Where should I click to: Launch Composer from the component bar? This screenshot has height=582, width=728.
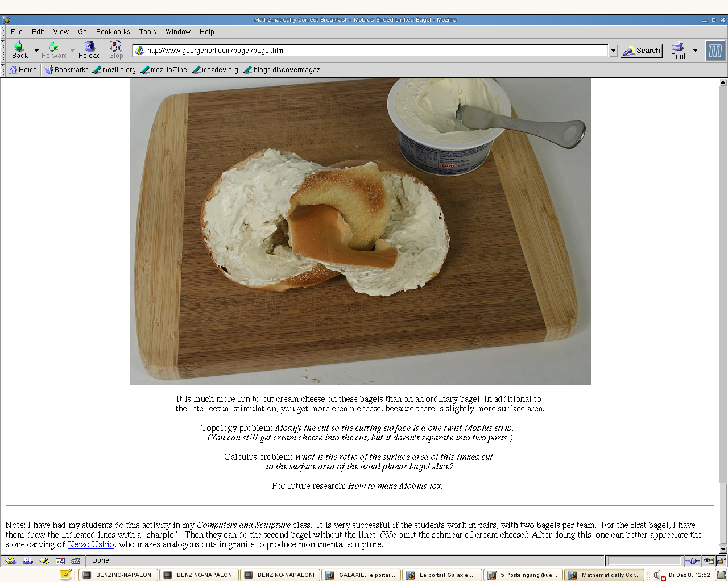click(x=44, y=561)
